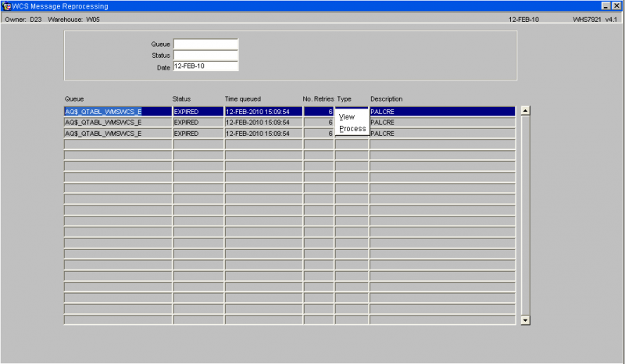Click EXPIRED status in the second row
This screenshot has height=364, width=625.
[x=198, y=123]
